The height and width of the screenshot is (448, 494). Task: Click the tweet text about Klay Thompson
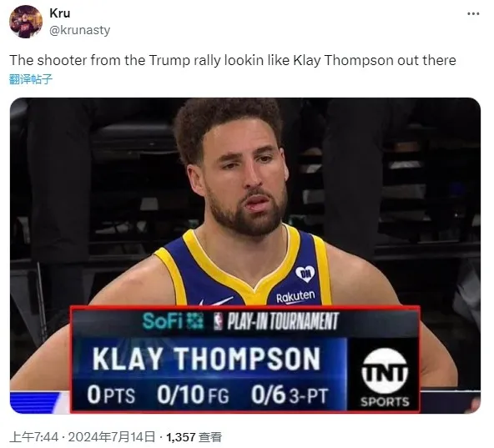point(233,60)
